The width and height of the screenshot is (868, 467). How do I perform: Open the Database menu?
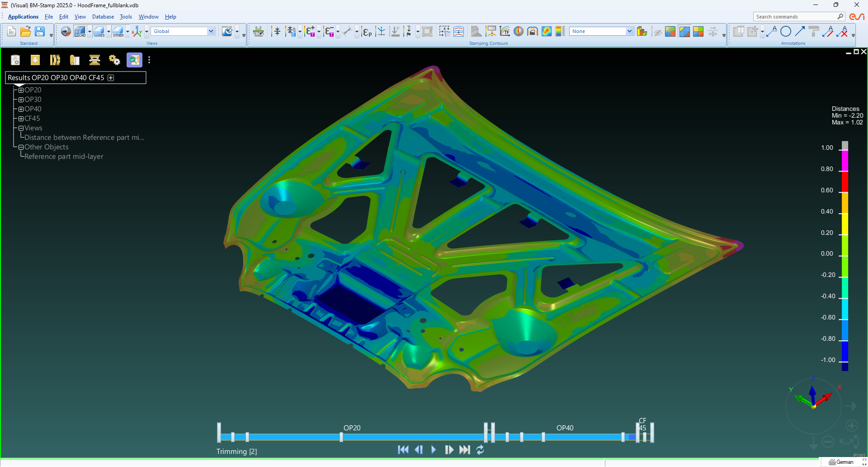pos(103,17)
